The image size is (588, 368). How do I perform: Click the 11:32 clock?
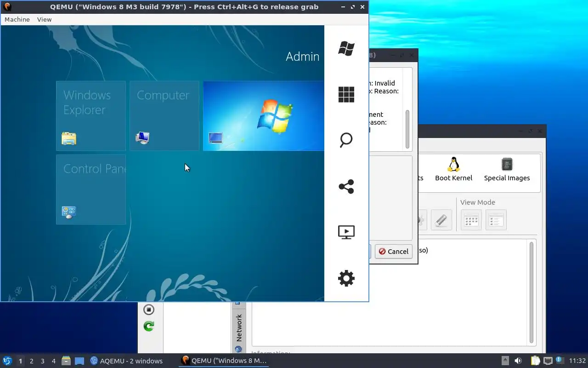click(577, 361)
